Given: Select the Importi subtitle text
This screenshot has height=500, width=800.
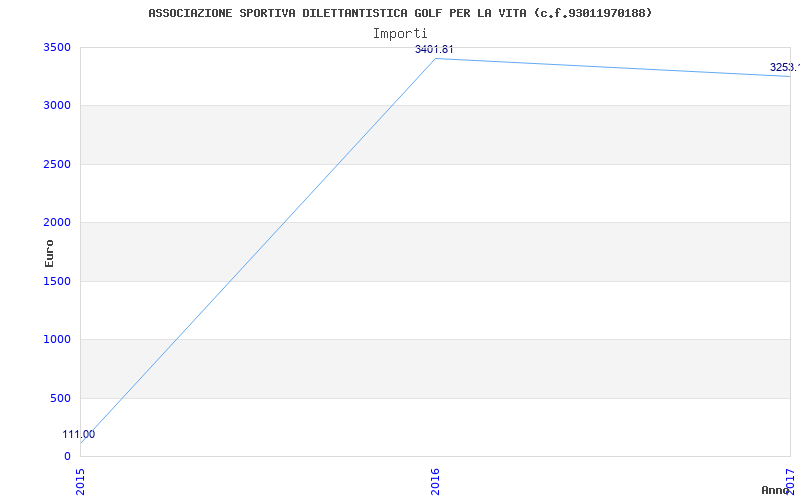Looking at the screenshot, I should click(x=400, y=34).
